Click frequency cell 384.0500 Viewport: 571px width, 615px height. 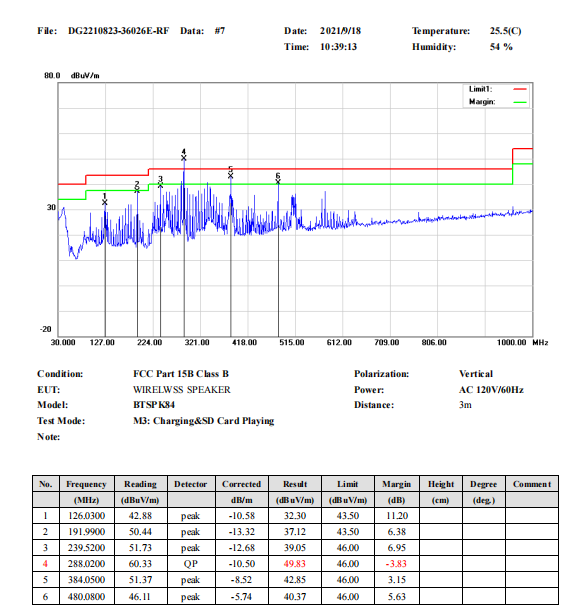point(86,580)
